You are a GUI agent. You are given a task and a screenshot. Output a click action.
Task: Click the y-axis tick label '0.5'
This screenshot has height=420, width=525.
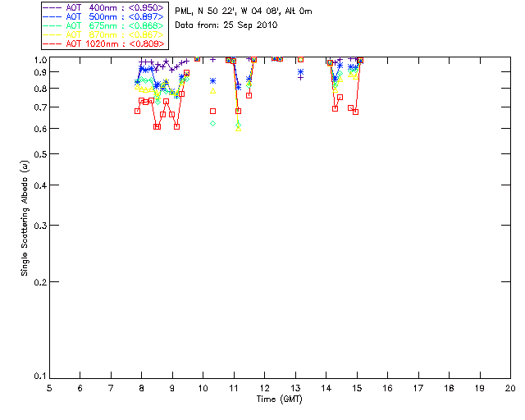pos(40,154)
